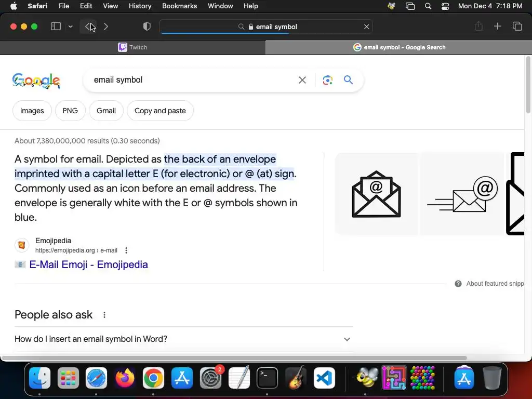This screenshot has width=532, height=399.
Task: Switch to the Twitch tab
Action: [x=132, y=47]
